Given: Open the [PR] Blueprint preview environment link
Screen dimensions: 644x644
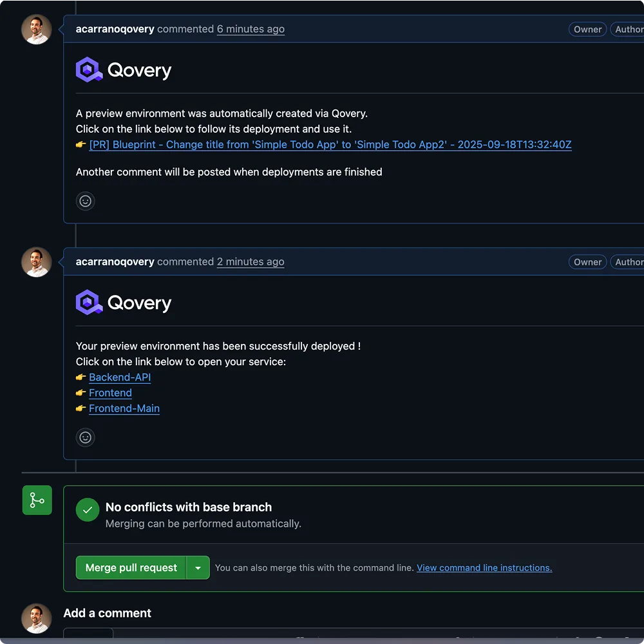Looking at the screenshot, I should (x=330, y=144).
